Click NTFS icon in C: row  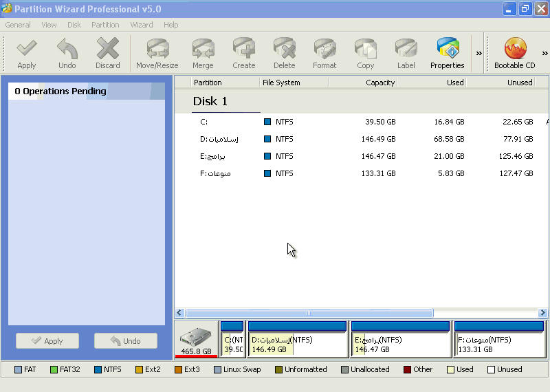point(267,122)
